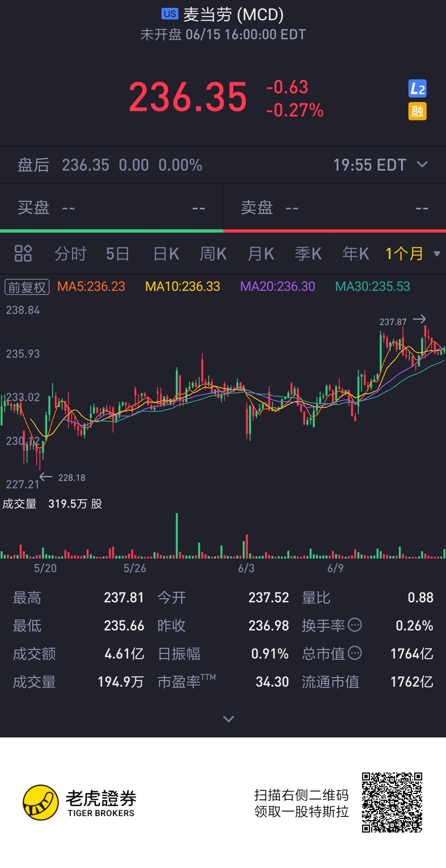Switch to the 分时 tab
The height and width of the screenshot is (868, 446).
coord(71,254)
